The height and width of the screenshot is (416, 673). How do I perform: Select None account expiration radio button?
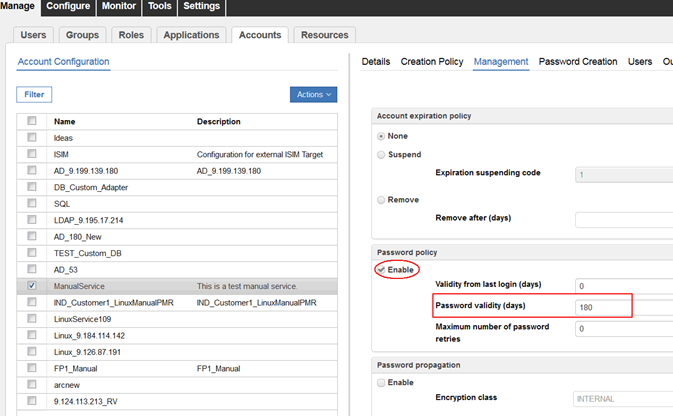coord(381,136)
